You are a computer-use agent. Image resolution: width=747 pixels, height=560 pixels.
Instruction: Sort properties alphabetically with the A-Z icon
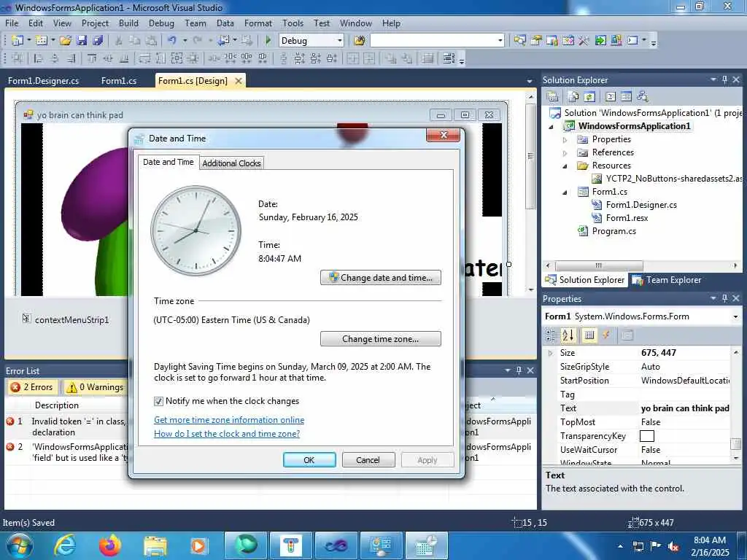pyautogui.click(x=568, y=335)
